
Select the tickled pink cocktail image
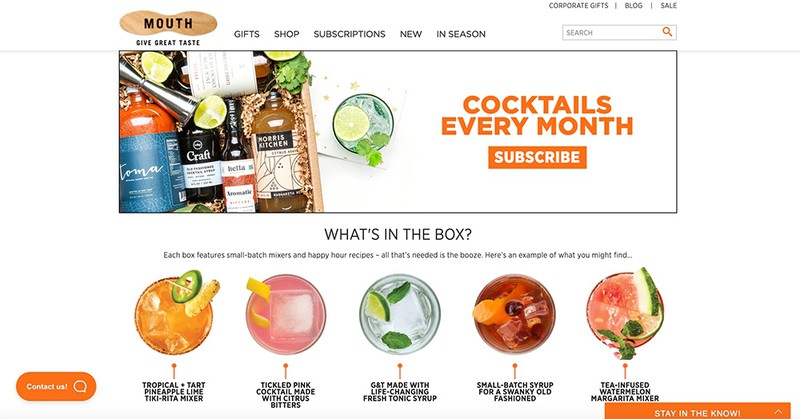[x=285, y=315]
